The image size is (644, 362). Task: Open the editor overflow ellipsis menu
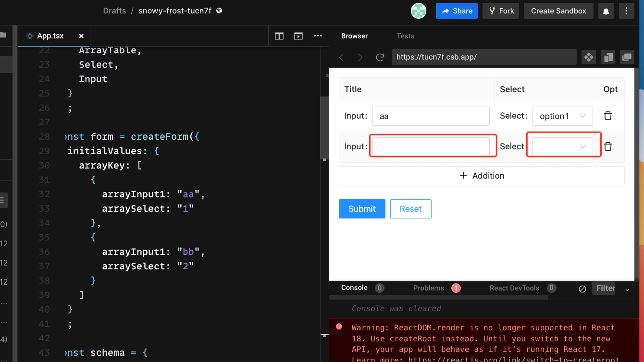[318, 36]
